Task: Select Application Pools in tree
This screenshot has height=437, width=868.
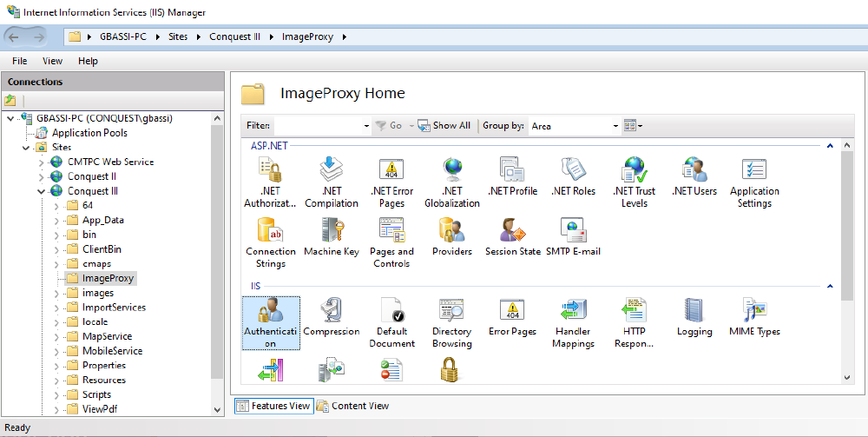Action: point(82,133)
